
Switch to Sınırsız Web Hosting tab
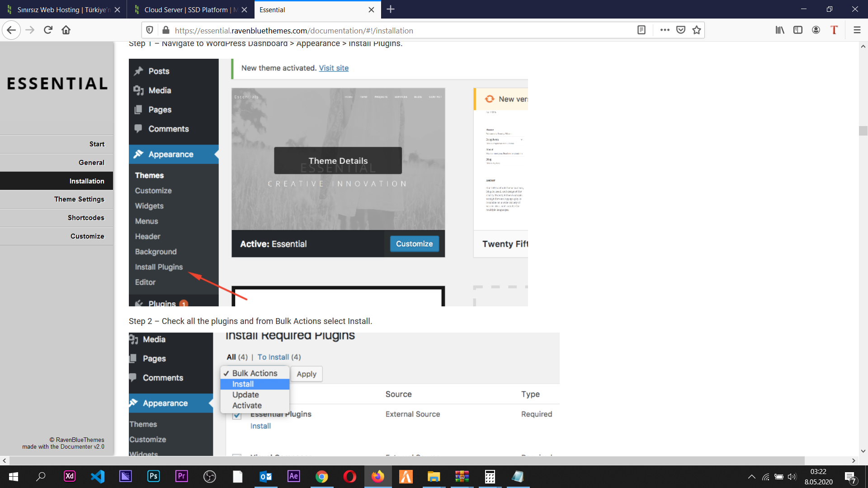pos(63,9)
